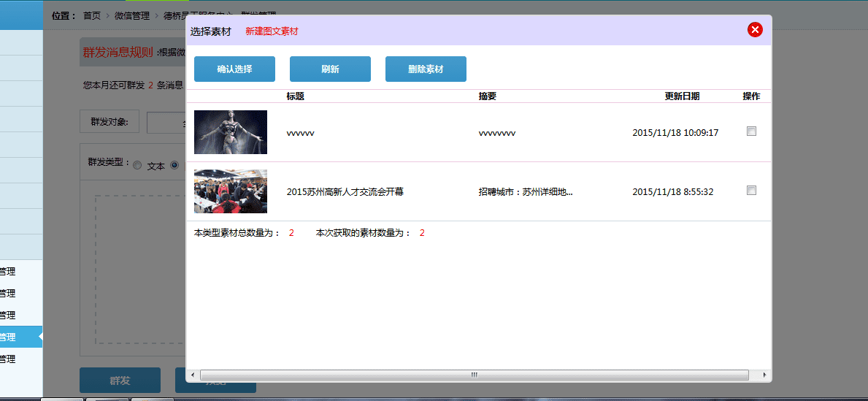
Task: Click the date 2015/11/18 10:09:17
Action: (x=675, y=133)
